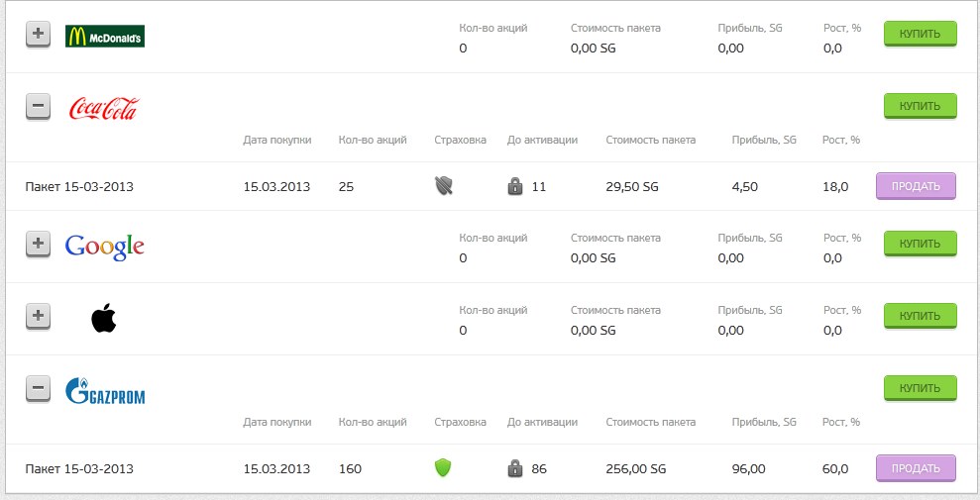The width and height of the screenshot is (980, 500).
Task: Click Coca-Cola share count 25
Action: [x=346, y=187]
